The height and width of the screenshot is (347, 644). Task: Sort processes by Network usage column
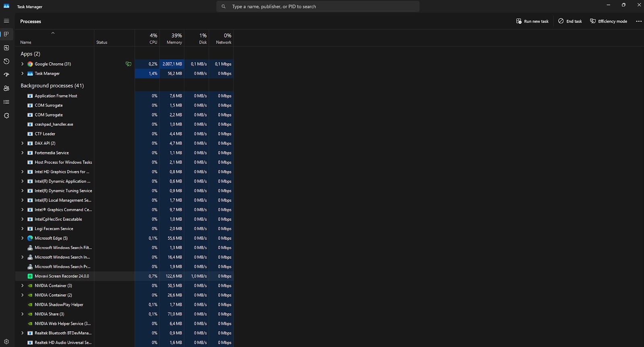(x=221, y=38)
